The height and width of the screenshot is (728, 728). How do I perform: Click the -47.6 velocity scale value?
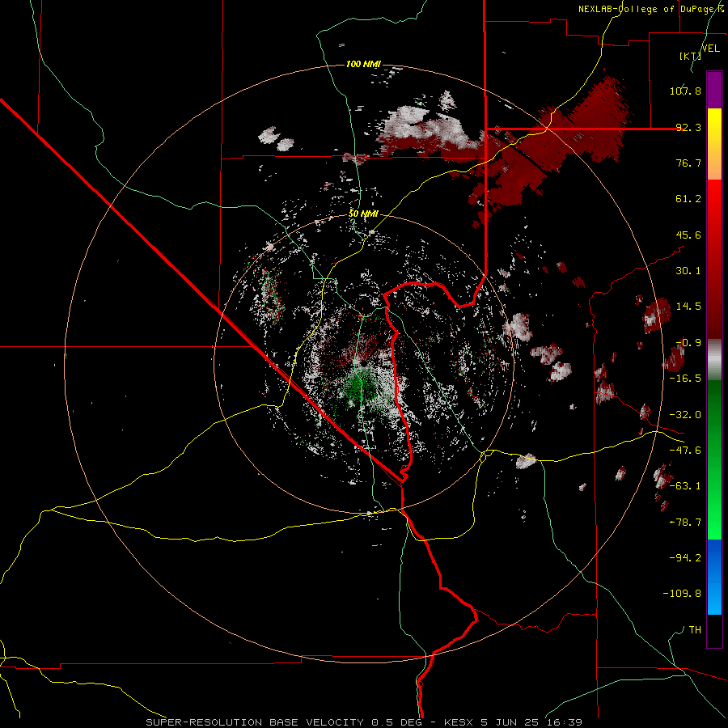click(x=685, y=451)
